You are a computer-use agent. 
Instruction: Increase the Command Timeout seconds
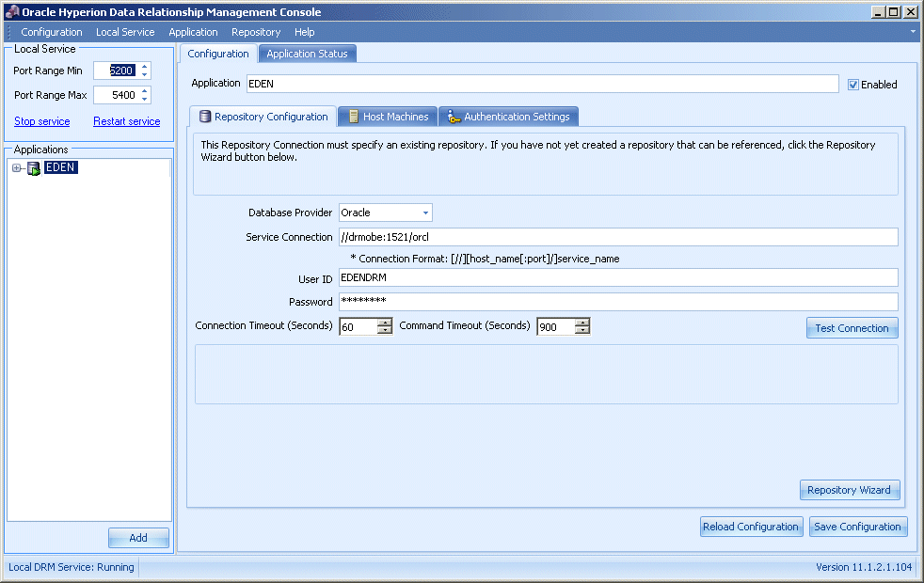point(582,323)
